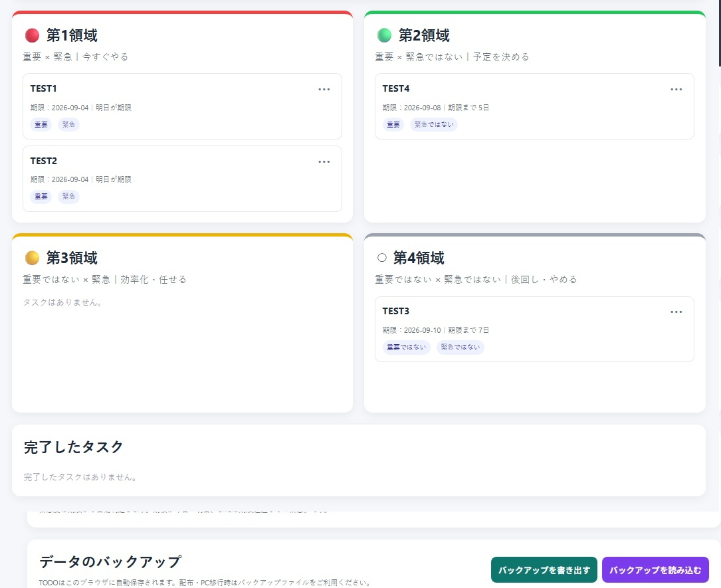
Task: Click the バックアップを書き出す button
Action: (544, 569)
